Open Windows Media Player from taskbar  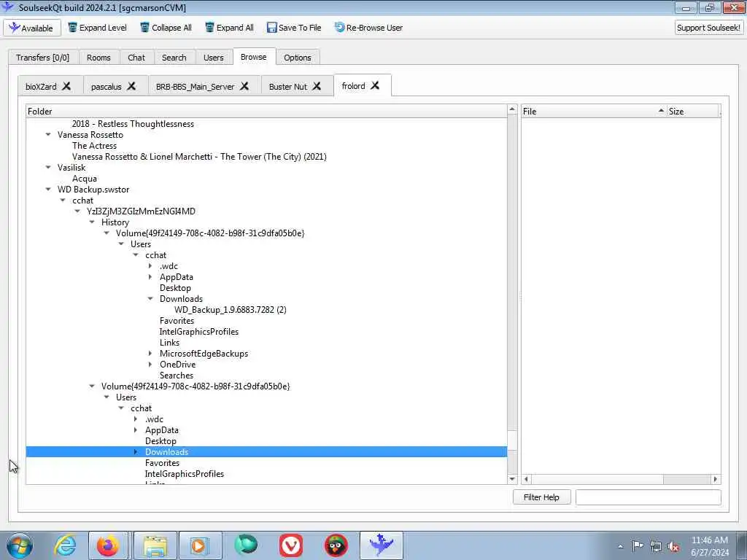pos(200,545)
